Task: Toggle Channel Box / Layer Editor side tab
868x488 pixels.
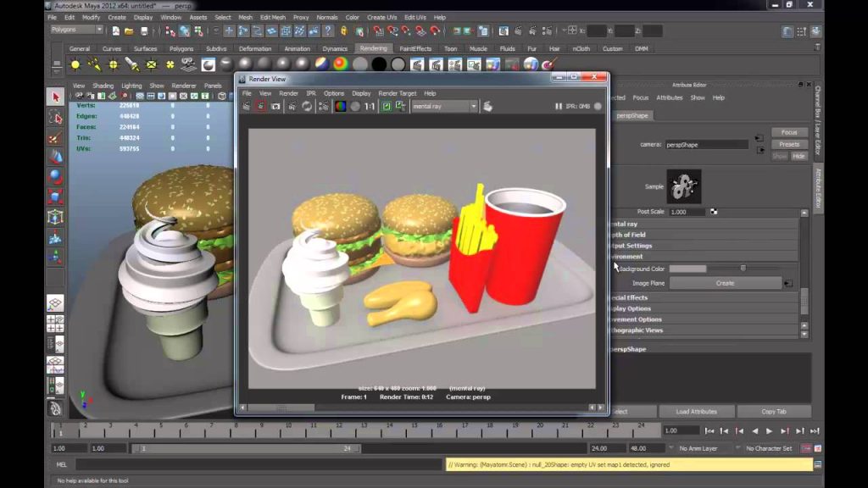Action: [x=818, y=120]
